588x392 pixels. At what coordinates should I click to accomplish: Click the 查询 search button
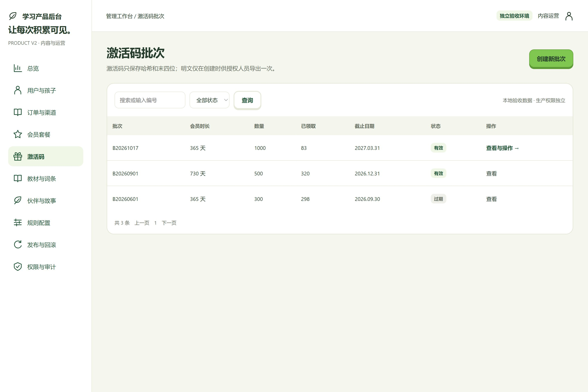click(247, 100)
